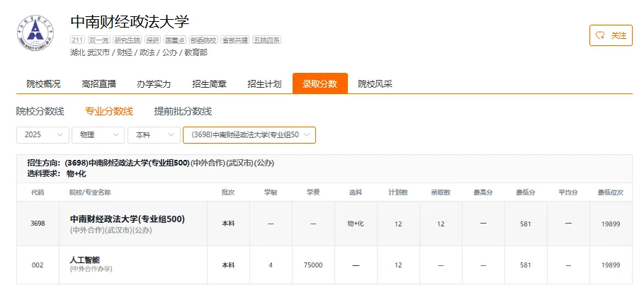Click the 研究生院 tag
This screenshot has height=295, width=644.
128,40
